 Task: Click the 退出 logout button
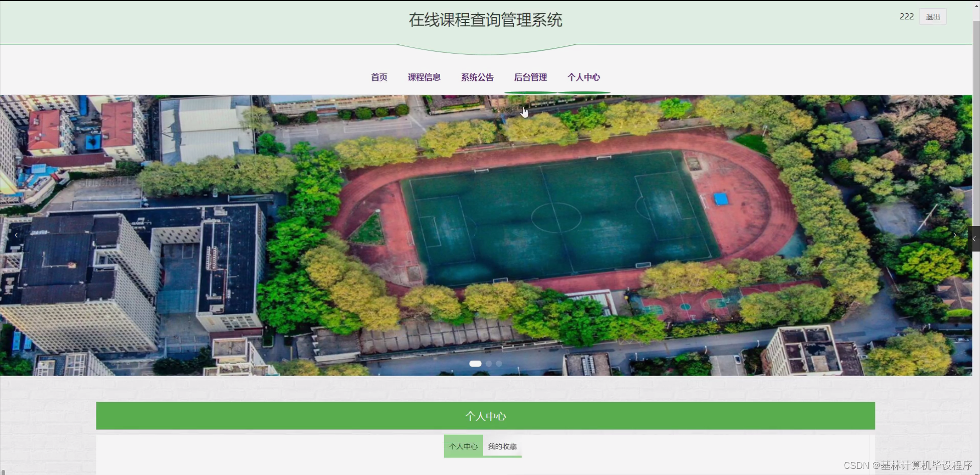pyautogui.click(x=933, y=17)
